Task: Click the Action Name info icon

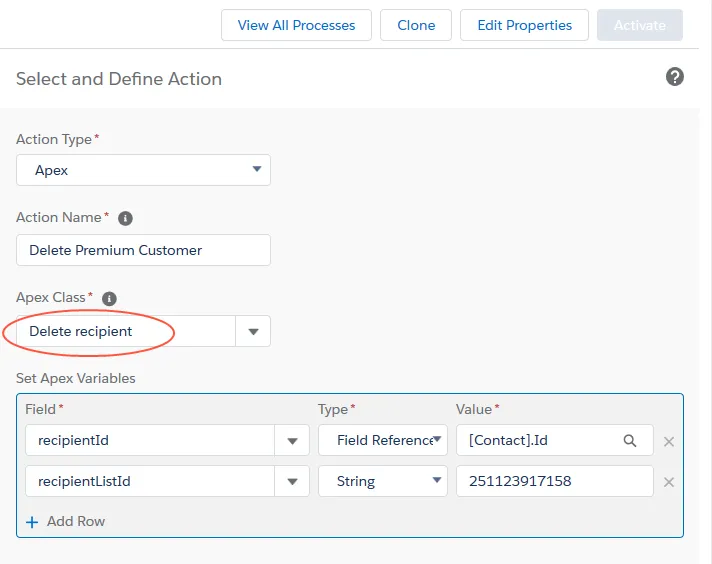Action: pyautogui.click(x=125, y=218)
